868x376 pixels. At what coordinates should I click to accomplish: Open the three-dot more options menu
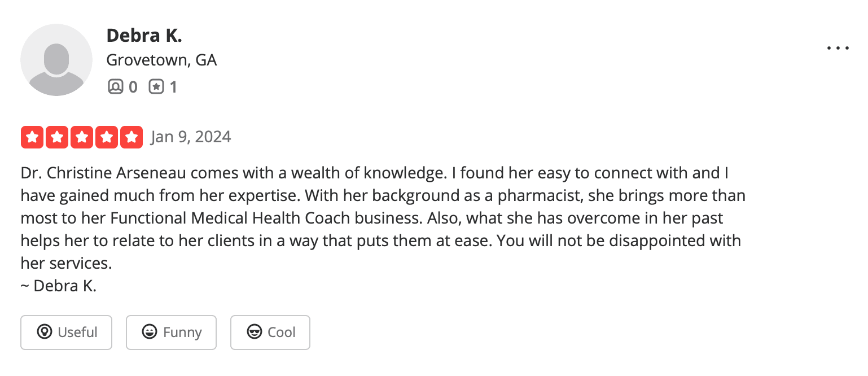[x=838, y=49]
